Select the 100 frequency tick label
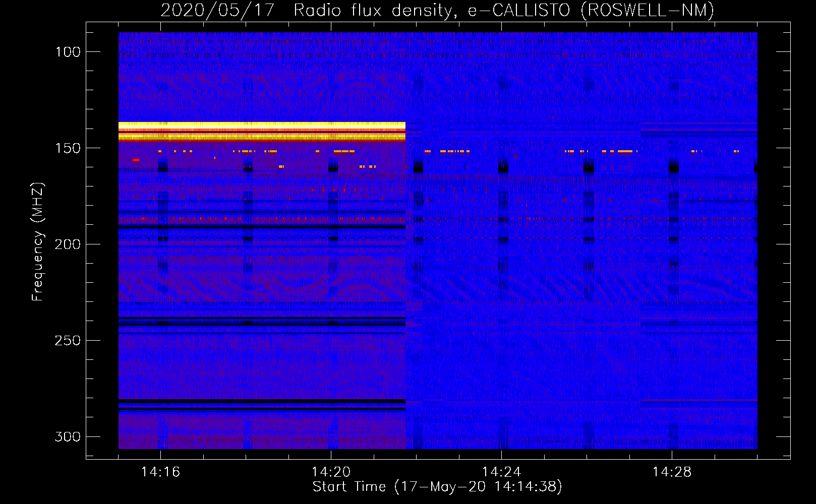This screenshot has height=504, width=816. [x=68, y=52]
